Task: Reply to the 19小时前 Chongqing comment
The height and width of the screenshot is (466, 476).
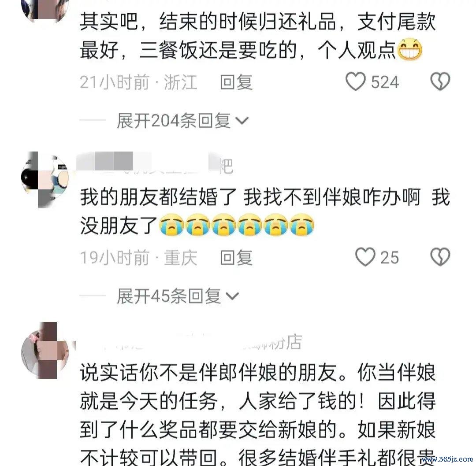Action: pos(236,258)
